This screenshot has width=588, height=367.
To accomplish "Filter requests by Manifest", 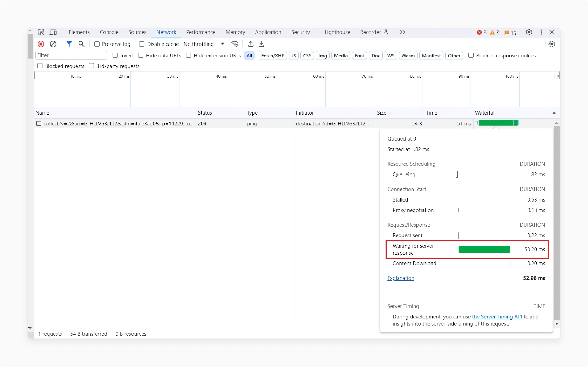I will (x=431, y=56).
